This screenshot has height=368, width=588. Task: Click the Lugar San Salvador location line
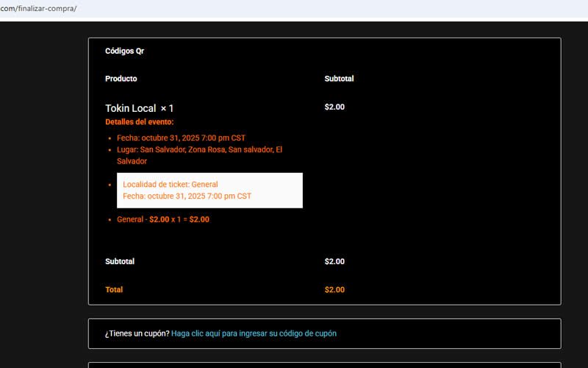click(x=198, y=149)
